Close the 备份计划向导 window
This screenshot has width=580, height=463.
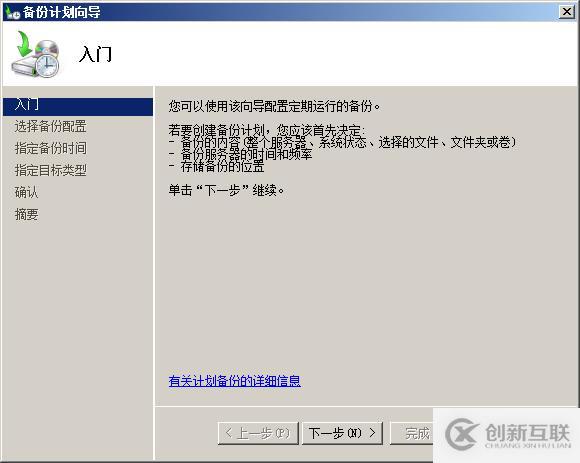[566, 12]
